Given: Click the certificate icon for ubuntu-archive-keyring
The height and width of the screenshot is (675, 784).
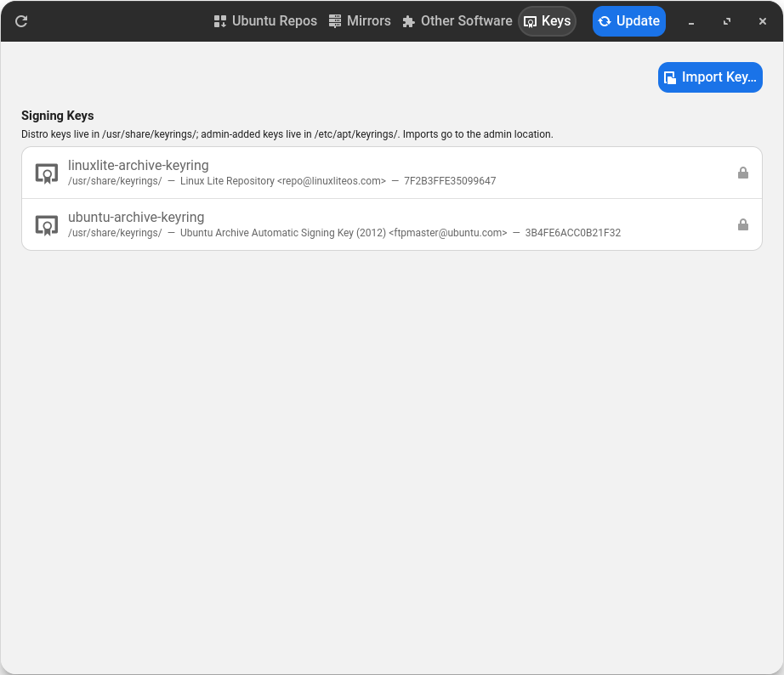Looking at the screenshot, I should click(x=47, y=225).
